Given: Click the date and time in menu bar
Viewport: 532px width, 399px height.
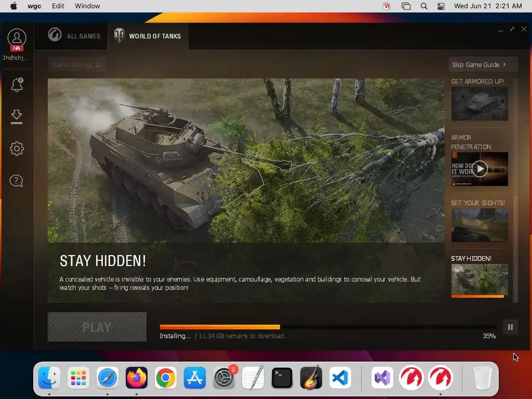Looking at the screenshot, I should click(488, 6).
